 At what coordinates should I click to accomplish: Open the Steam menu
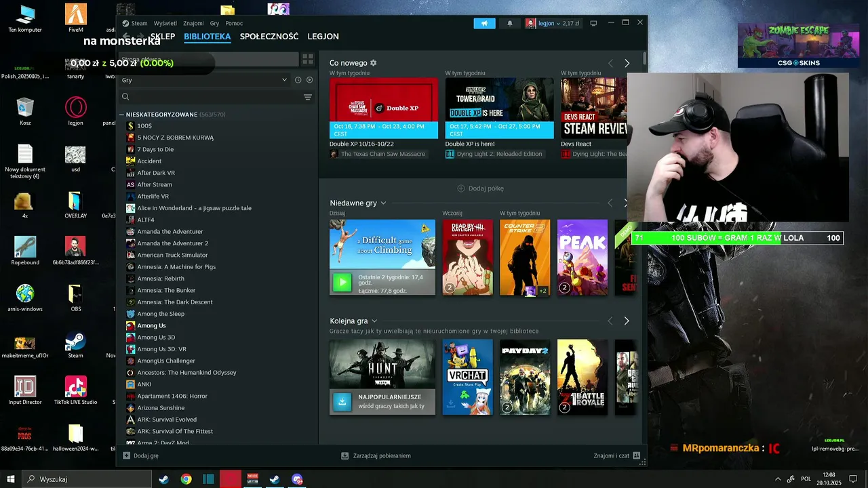click(139, 23)
